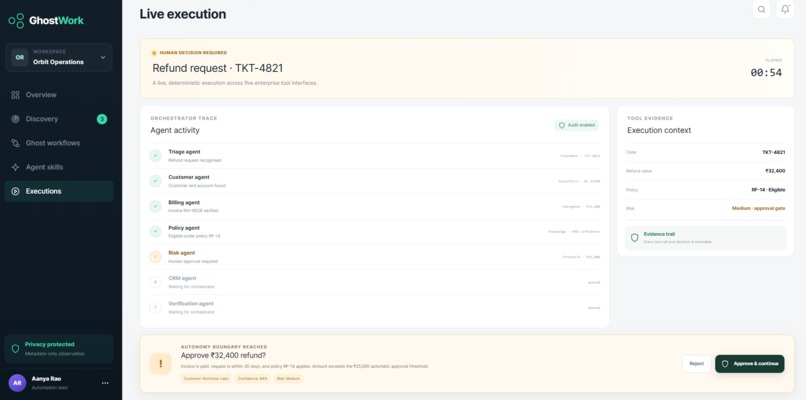Click the Discovery count badge
806x400 pixels.
coord(102,119)
